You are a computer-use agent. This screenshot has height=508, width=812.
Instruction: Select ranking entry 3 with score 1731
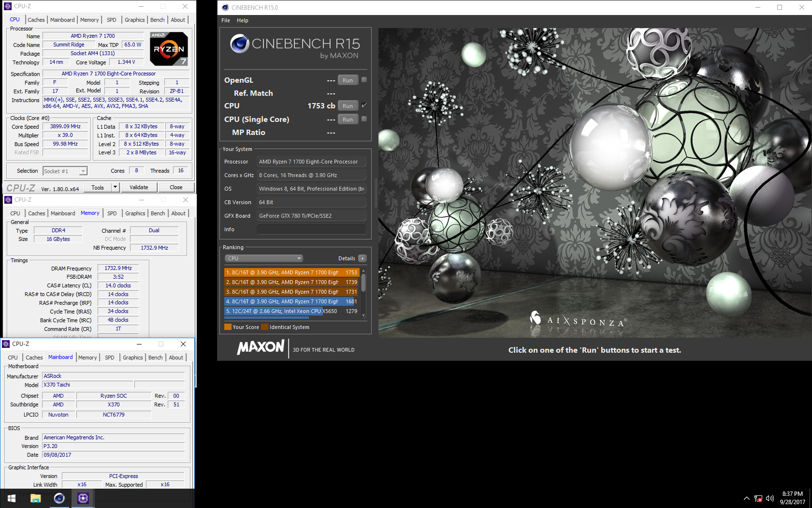(x=291, y=292)
